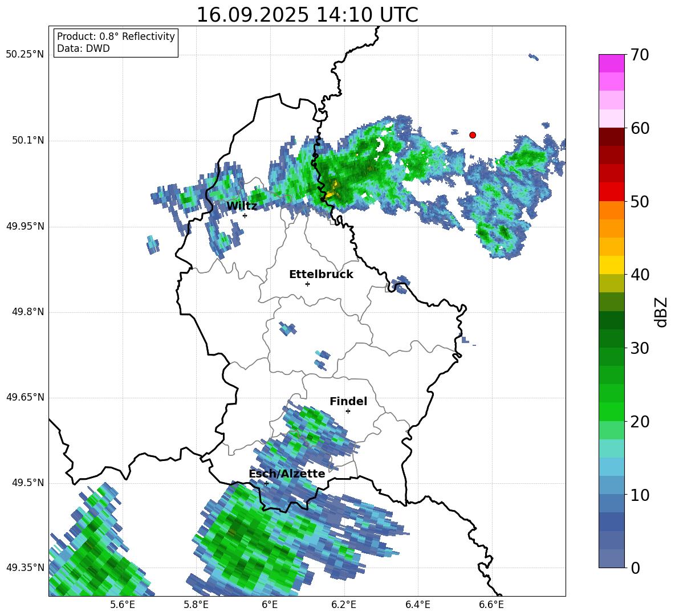Click the plot title '16.09.2025 14:10 UTC'

[307, 15]
